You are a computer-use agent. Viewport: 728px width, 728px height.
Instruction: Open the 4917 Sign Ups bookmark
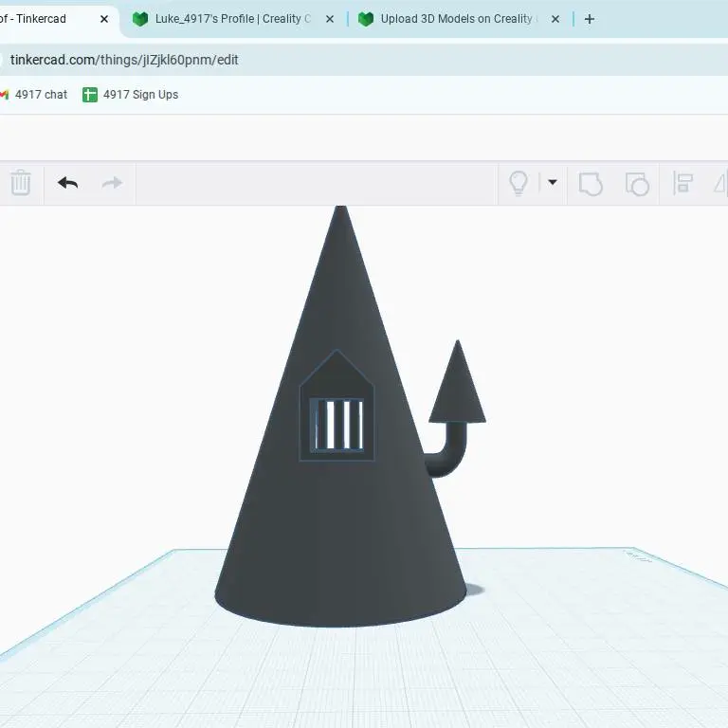131,95
